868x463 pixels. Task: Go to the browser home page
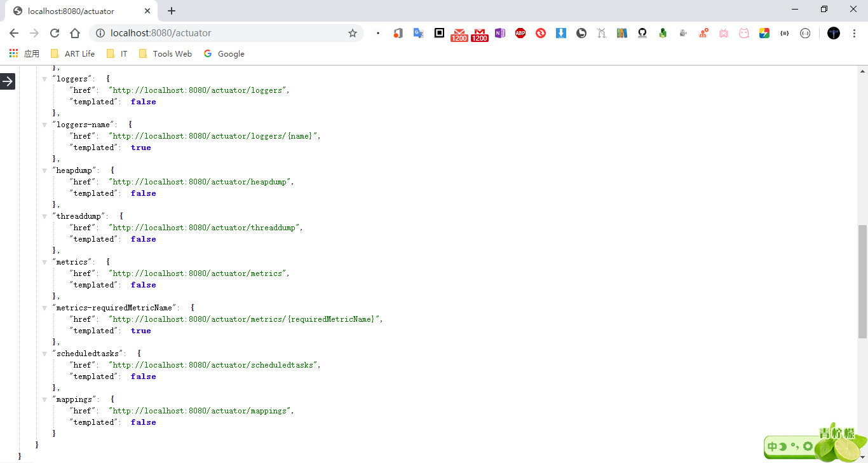tap(75, 33)
